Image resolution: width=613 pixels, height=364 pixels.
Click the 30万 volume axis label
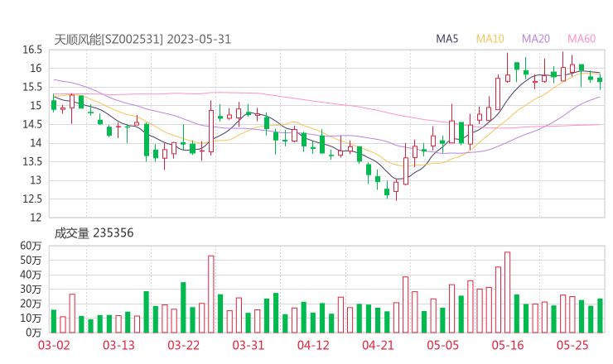click(x=31, y=290)
